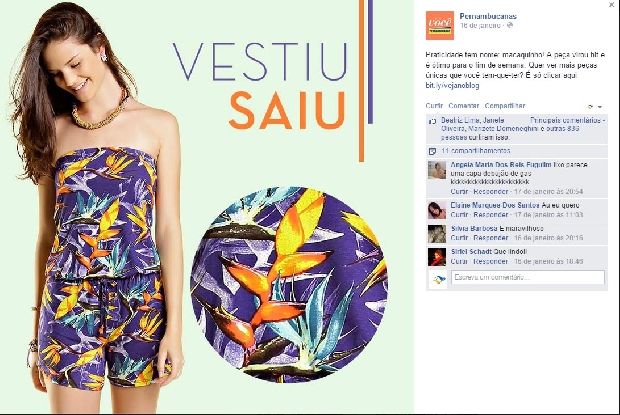Close the photo viewer with X

[x=612, y=4]
